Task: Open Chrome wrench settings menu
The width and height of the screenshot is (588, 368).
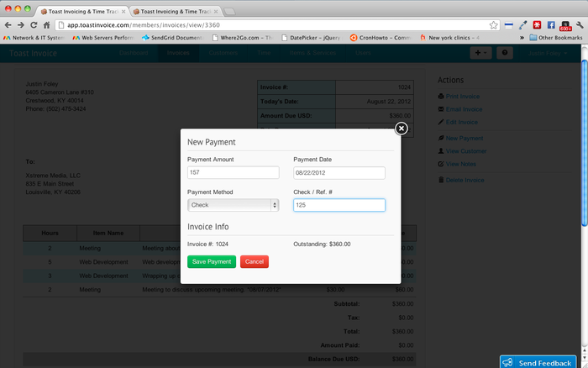Action: 578,25
